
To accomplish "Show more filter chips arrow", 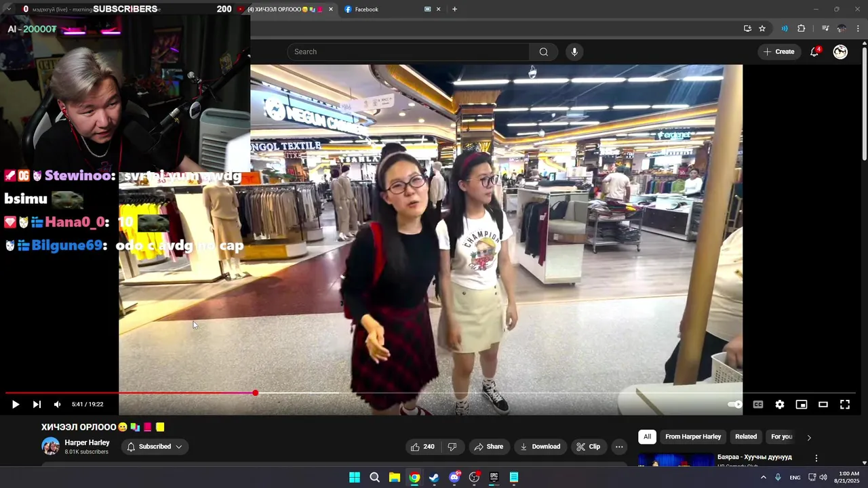I will click(808, 437).
